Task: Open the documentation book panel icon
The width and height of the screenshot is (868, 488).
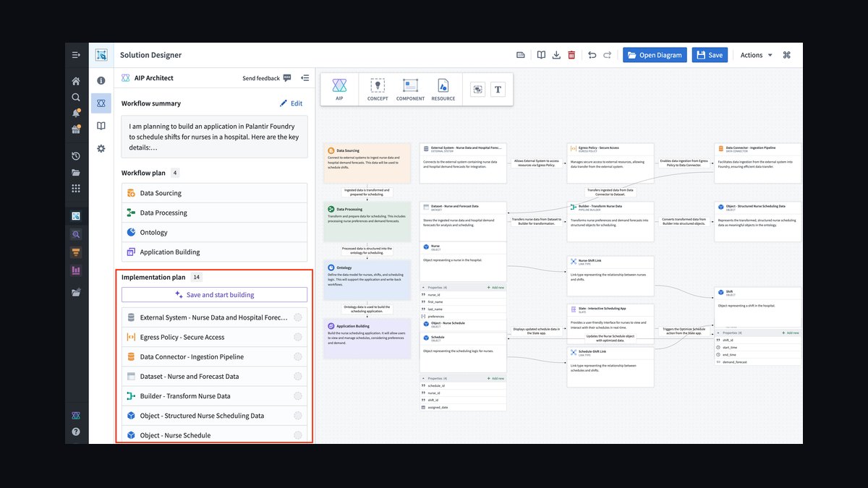Action: coord(101,126)
